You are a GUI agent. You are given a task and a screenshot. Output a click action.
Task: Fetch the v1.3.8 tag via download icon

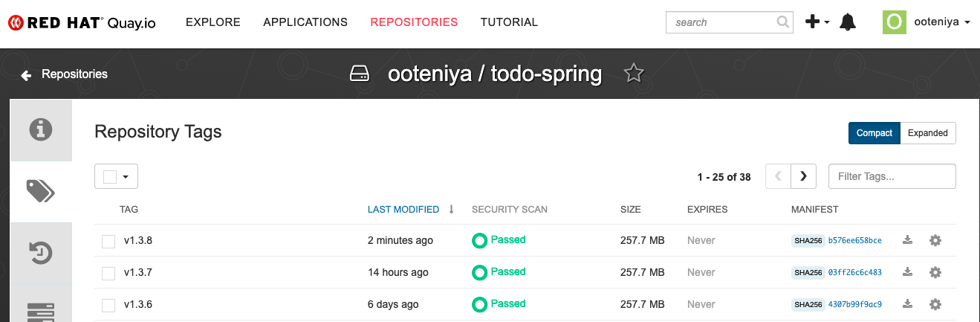(907, 240)
